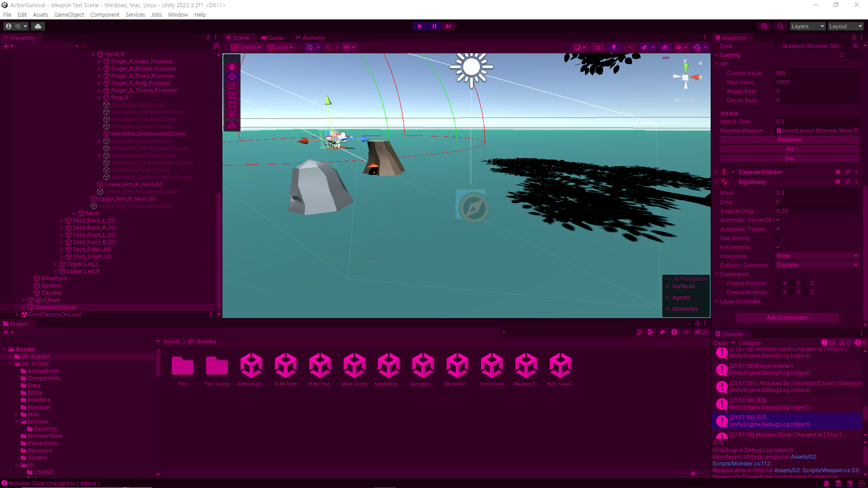Select the Scale tool in scene
868x488 pixels.
tap(232, 95)
